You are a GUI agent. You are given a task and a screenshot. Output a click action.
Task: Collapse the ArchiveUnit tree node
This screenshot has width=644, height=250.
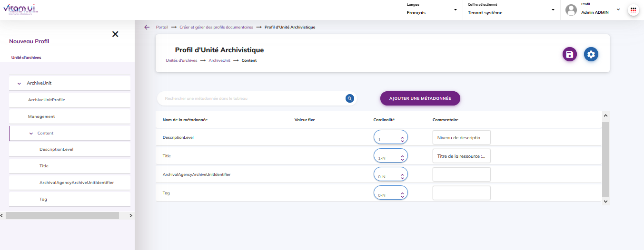(x=20, y=84)
